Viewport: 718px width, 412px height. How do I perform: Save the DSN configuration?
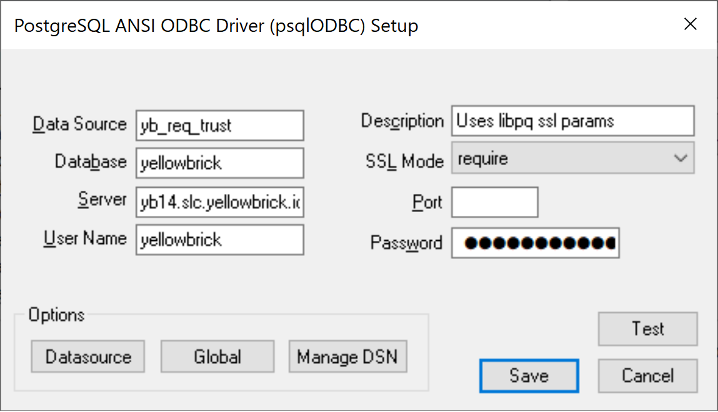pos(528,376)
